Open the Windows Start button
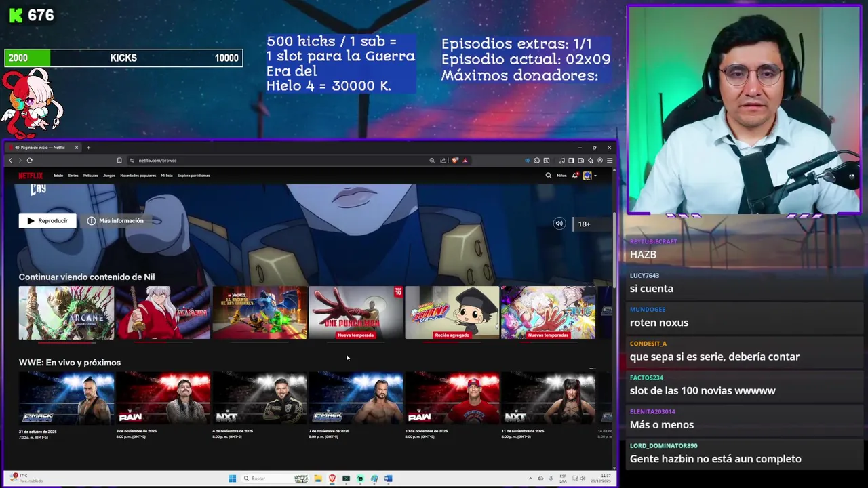 [232, 478]
